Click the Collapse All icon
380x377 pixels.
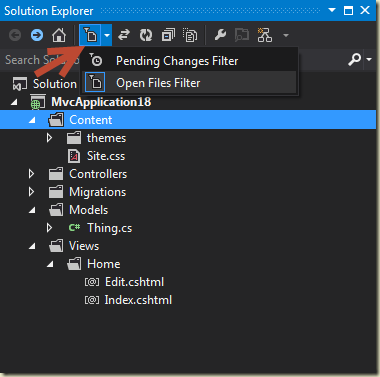click(168, 35)
